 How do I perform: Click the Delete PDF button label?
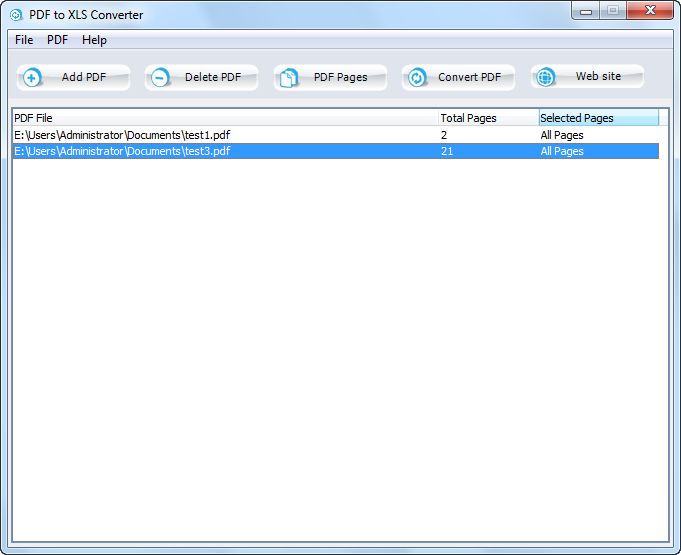click(x=213, y=77)
